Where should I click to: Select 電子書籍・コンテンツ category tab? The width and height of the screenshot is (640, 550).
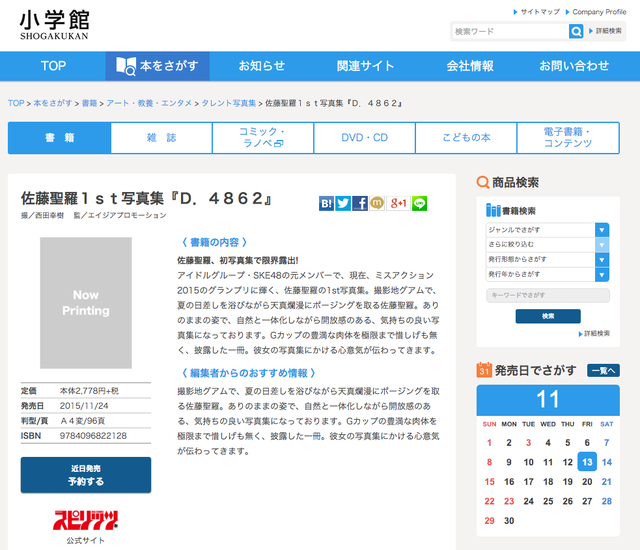568,138
